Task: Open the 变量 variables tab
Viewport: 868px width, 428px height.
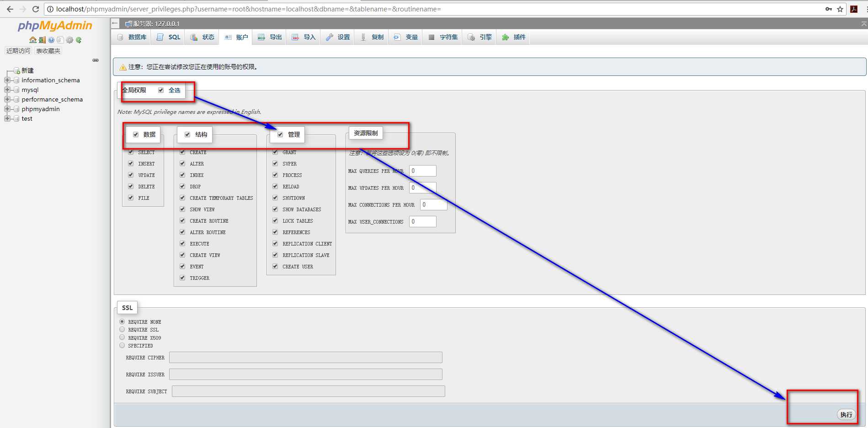Action: point(406,37)
